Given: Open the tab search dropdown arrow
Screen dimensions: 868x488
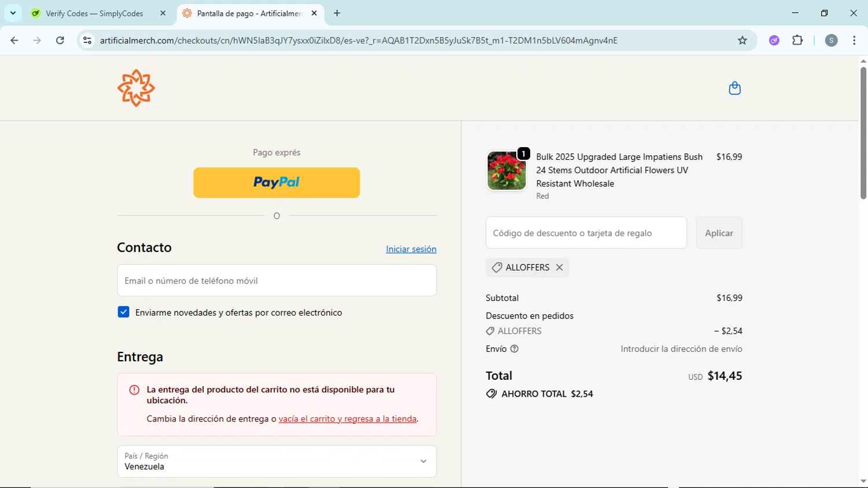Looking at the screenshot, I should (x=13, y=13).
